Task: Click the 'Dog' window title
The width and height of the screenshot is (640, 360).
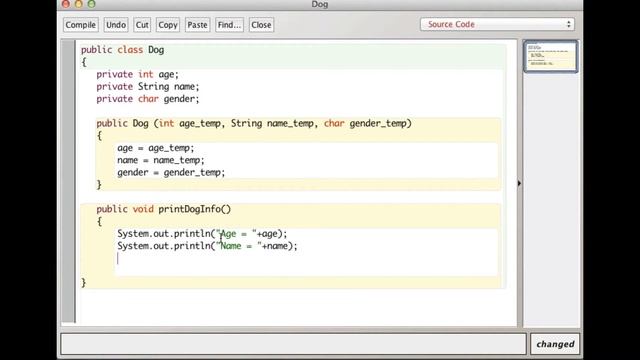Action: pyautogui.click(x=320, y=4)
